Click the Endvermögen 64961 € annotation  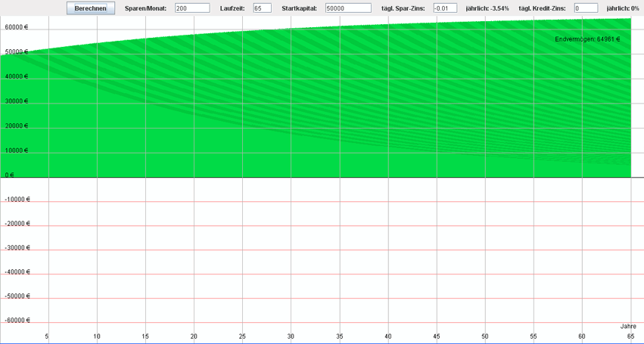point(587,39)
